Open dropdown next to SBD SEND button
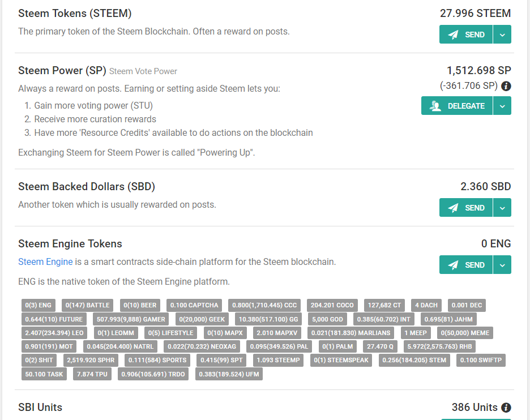This screenshot has height=420, width=530. [x=502, y=208]
